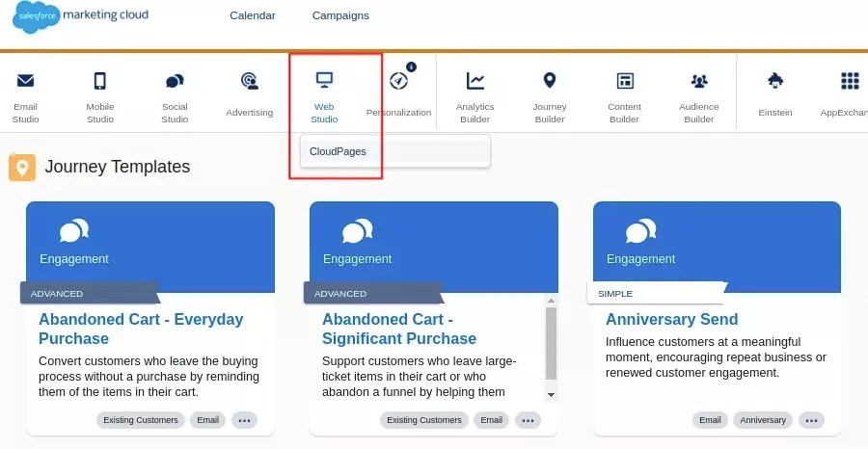Click the Email Studio label
The width and height of the screenshot is (868, 449).
25,113
